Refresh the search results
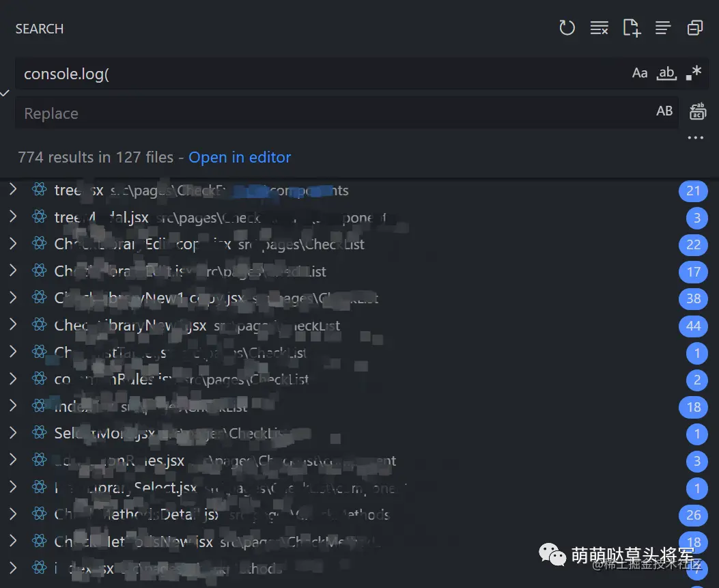The image size is (719, 588). click(567, 28)
